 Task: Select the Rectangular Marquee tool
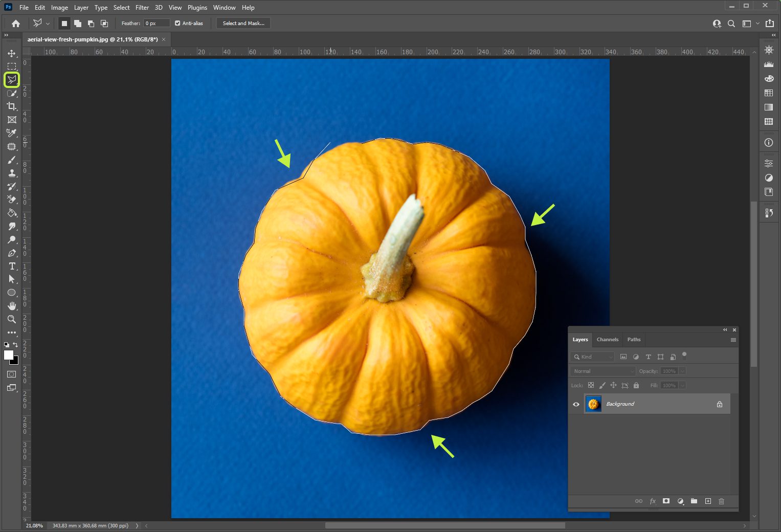pyautogui.click(x=11, y=66)
